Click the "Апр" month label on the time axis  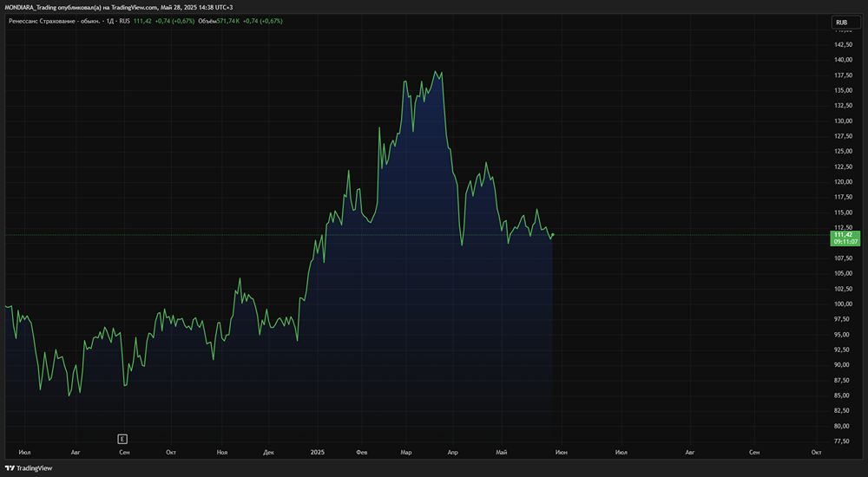tap(452, 452)
